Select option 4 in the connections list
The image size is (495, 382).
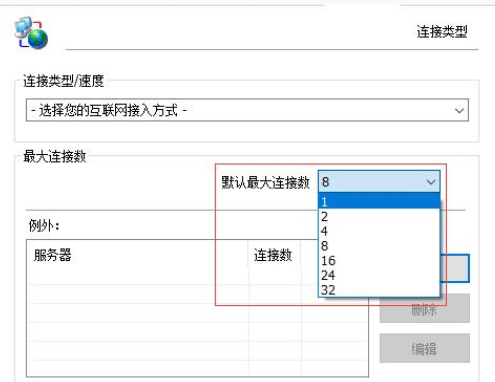pos(379,231)
